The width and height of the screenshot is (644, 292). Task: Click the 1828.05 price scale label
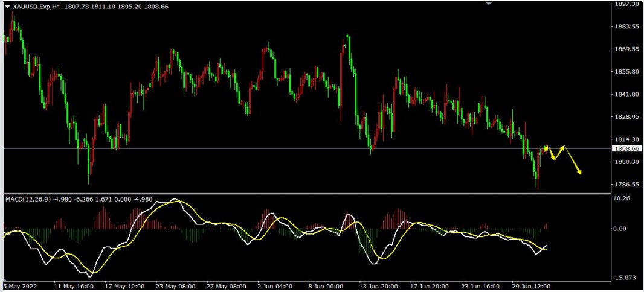(x=626, y=117)
